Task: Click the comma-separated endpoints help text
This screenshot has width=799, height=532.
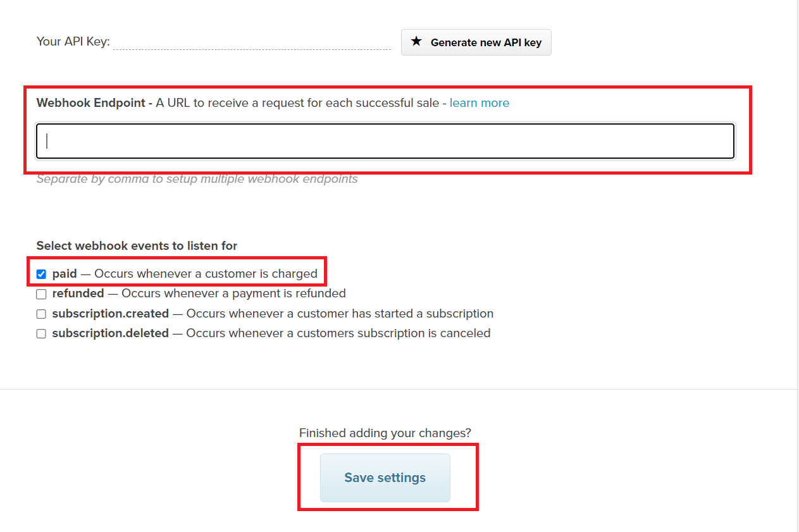Action: [x=197, y=179]
